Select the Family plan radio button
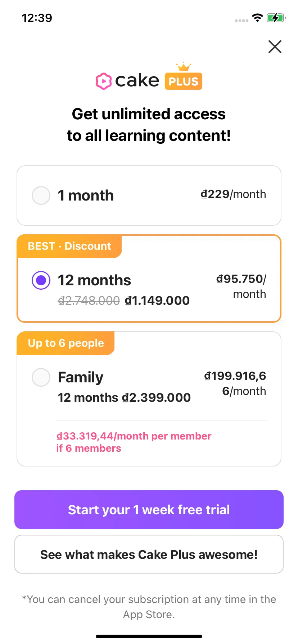This screenshot has height=644, width=298. [x=41, y=377]
